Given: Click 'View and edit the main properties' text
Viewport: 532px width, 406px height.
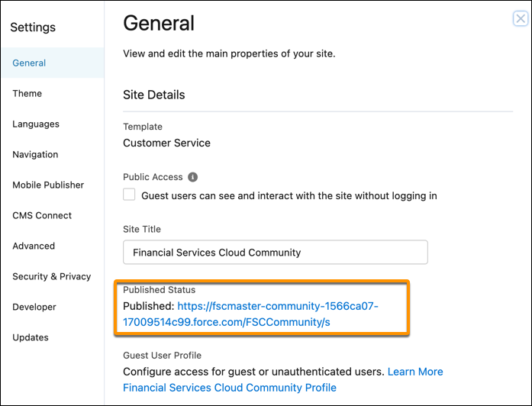Looking at the screenshot, I should [x=229, y=53].
